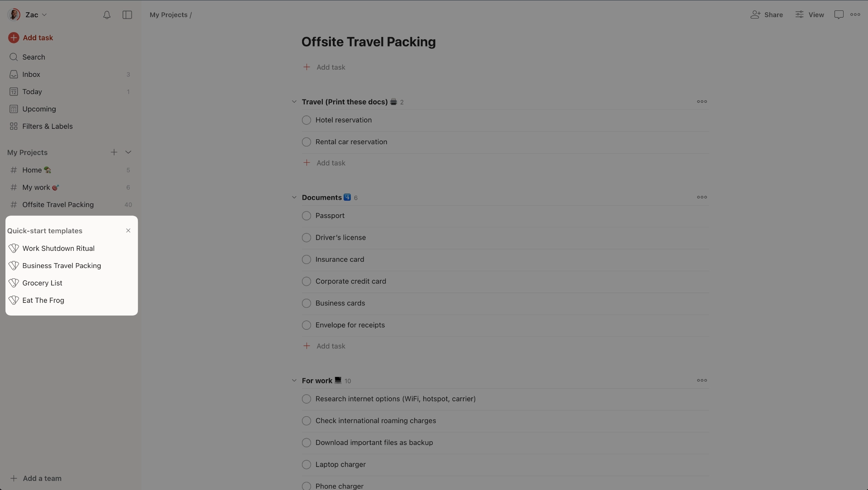Open the View settings

[810, 15]
